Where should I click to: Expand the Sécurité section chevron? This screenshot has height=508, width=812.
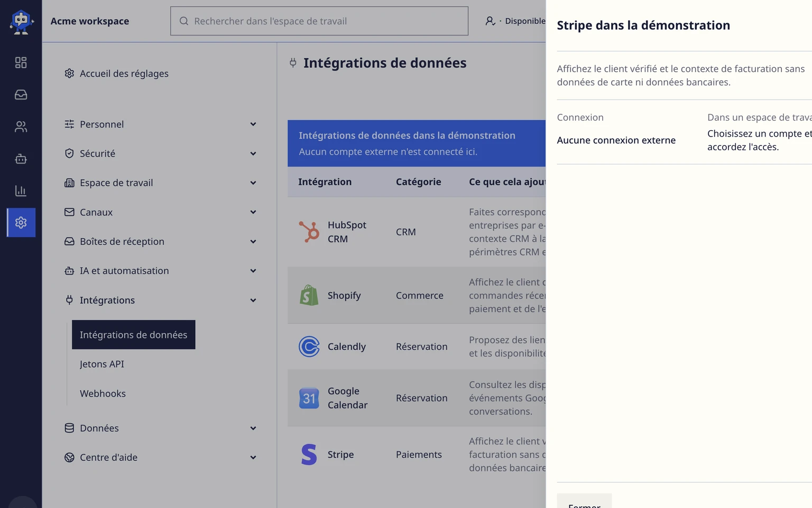[x=253, y=153]
